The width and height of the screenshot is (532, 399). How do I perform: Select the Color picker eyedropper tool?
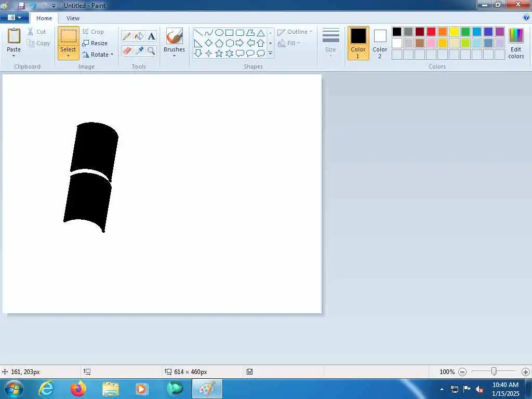coord(139,50)
